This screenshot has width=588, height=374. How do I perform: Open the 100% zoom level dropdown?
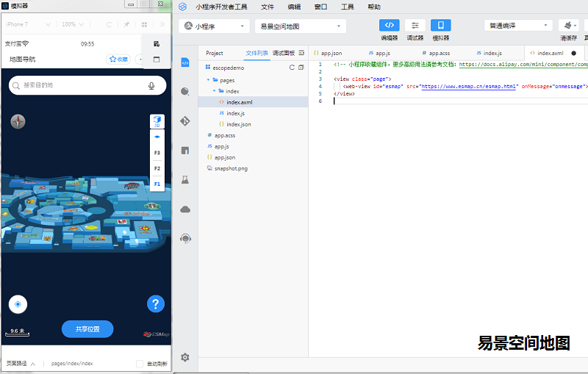[x=73, y=24]
